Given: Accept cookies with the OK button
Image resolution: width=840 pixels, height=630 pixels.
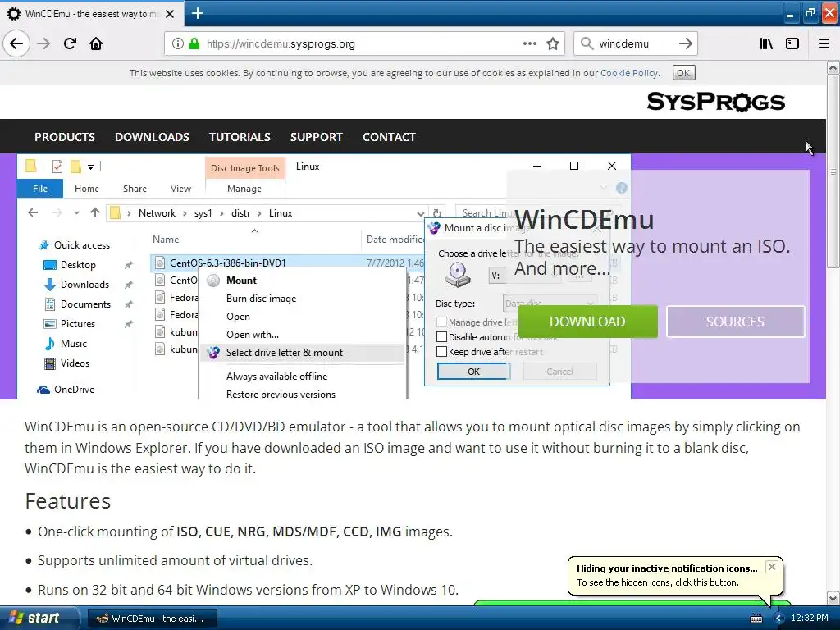Looking at the screenshot, I should pos(683,73).
